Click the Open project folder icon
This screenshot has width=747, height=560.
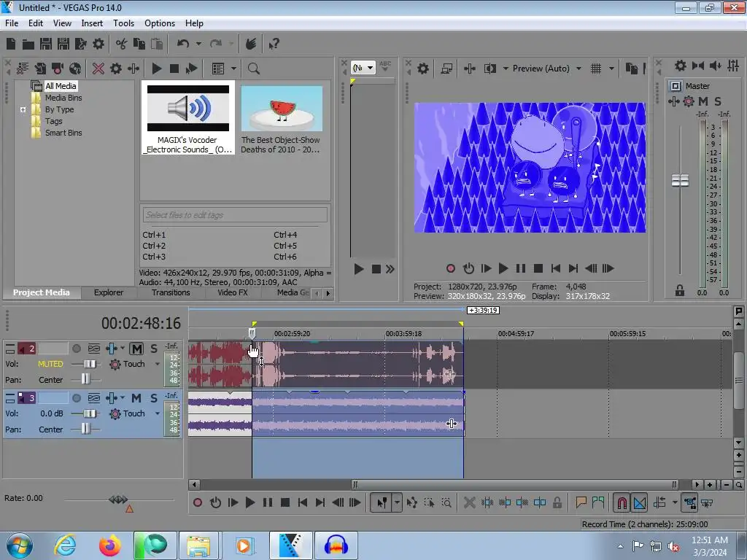point(28,44)
